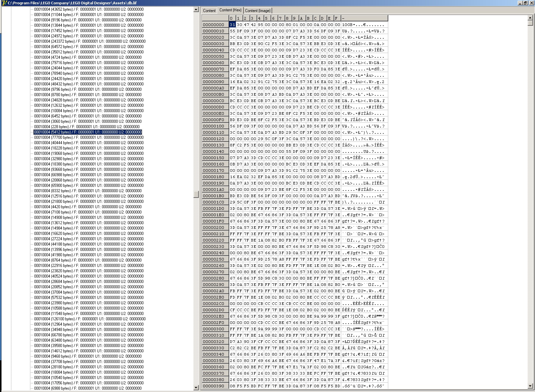535x392 pixels.
Task: Select hex row offset 000000A0
Action: [x=215, y=88]
